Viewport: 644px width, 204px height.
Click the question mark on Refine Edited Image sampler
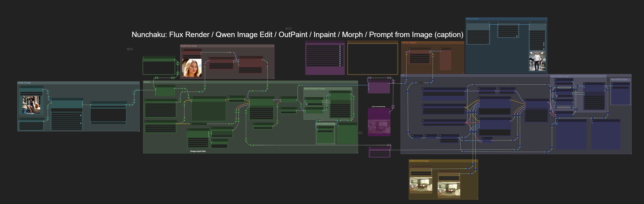(604, 84)
